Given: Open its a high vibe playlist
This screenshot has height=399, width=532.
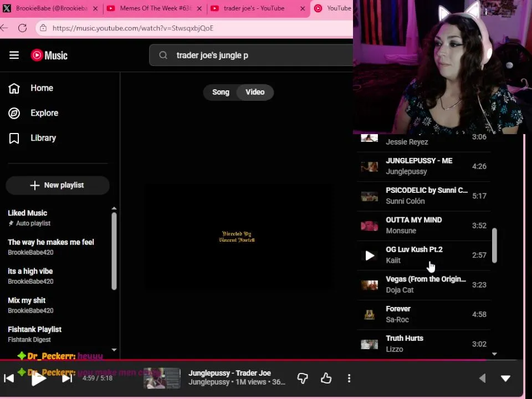Looking at the screenshot, I should click(58, 276).
